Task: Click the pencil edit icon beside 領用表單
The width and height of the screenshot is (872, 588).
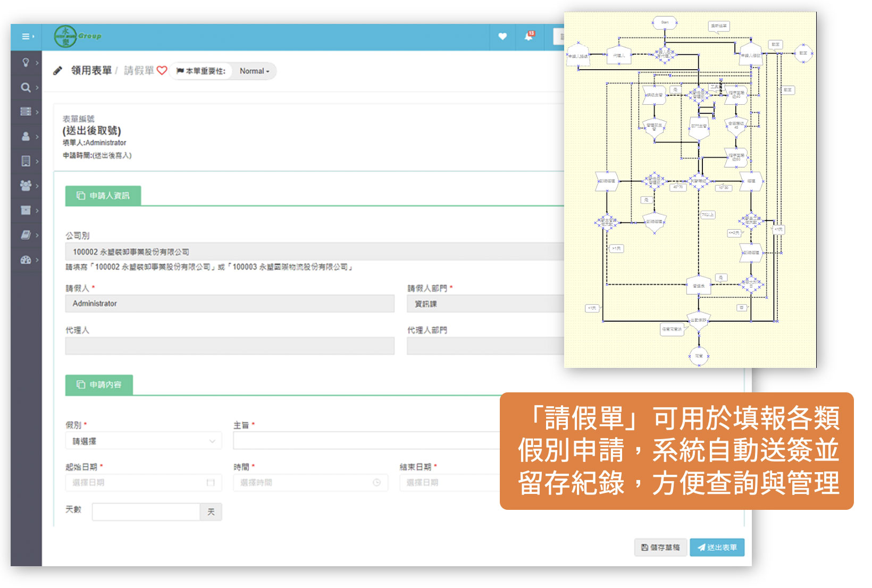Action: (x=57, y=71)
